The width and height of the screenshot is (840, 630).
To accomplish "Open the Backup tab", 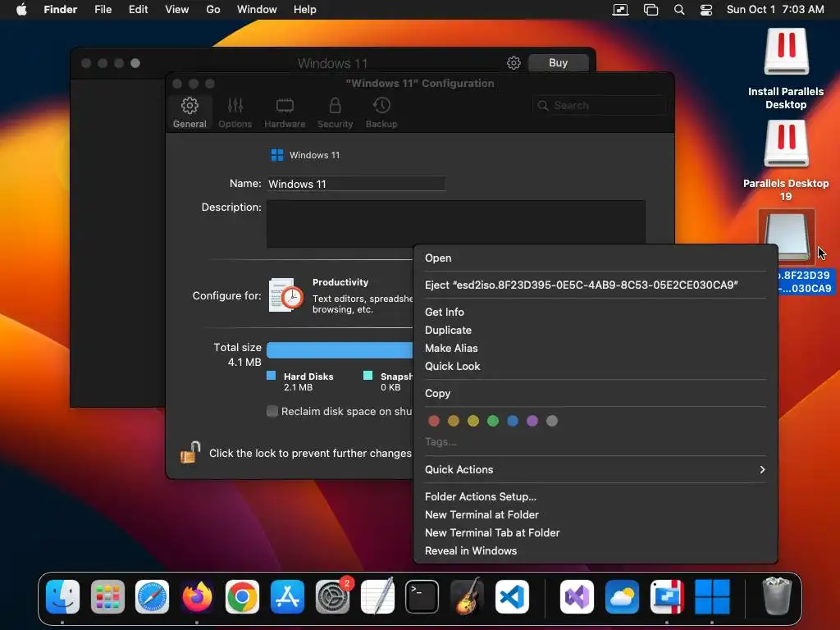I will 381,112.
